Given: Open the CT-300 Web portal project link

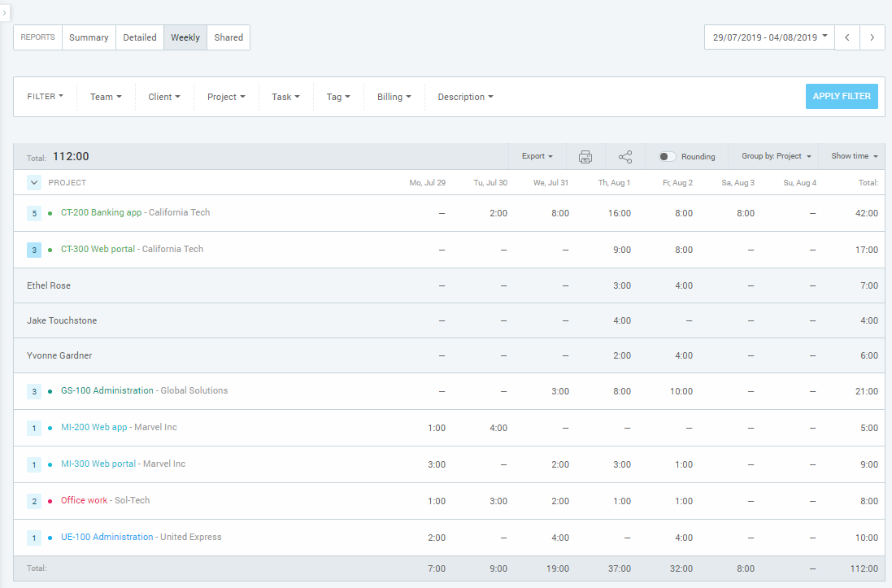Looking at the screenshot, I should coord(98,249).
